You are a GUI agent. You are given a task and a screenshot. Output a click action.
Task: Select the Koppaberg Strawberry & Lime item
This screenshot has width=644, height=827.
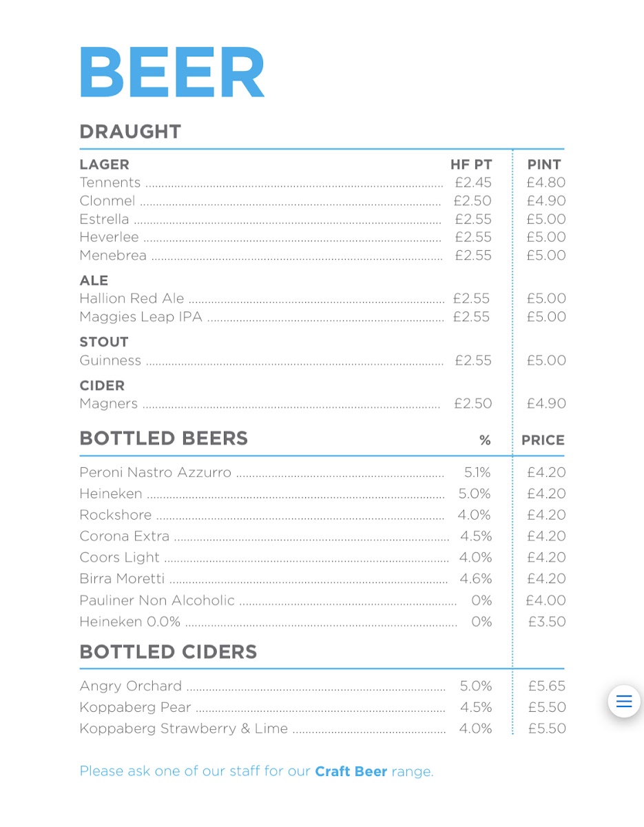pyautogui.click(x=183, y=728)
